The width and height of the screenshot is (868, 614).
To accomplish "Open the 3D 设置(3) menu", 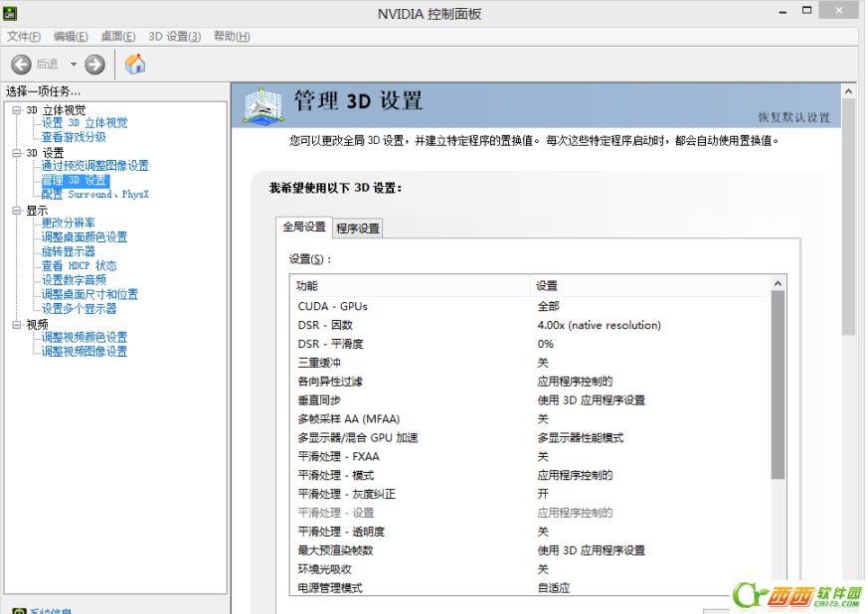I will 174,37.
